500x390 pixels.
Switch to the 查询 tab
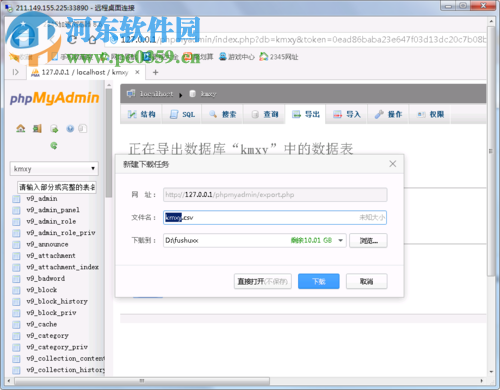[264, 114]
